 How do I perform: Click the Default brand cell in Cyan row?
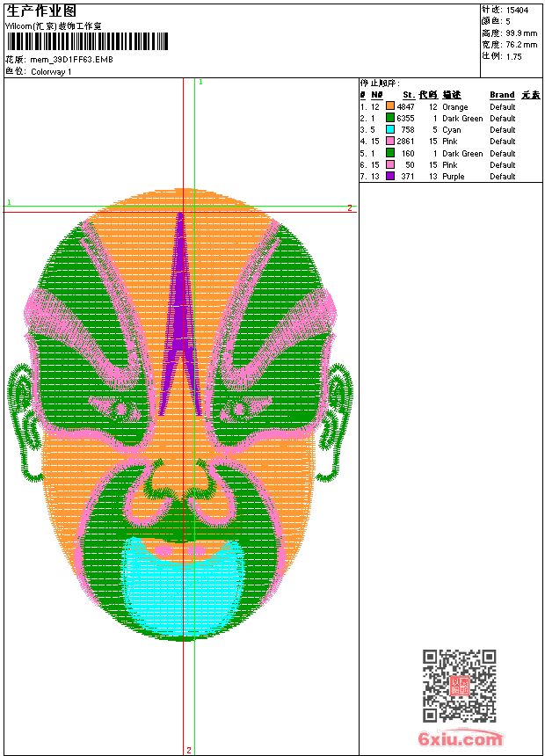coord(503,130)
